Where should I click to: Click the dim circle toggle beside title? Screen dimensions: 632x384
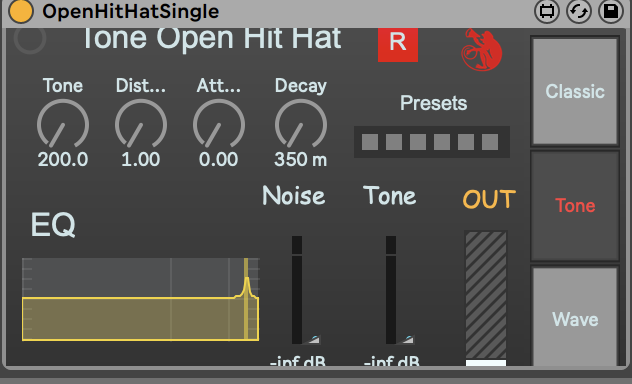(30, 39)
